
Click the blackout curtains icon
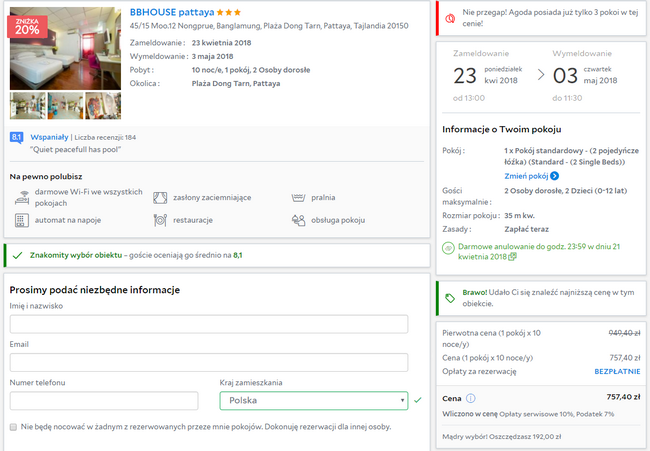point(160,197)
